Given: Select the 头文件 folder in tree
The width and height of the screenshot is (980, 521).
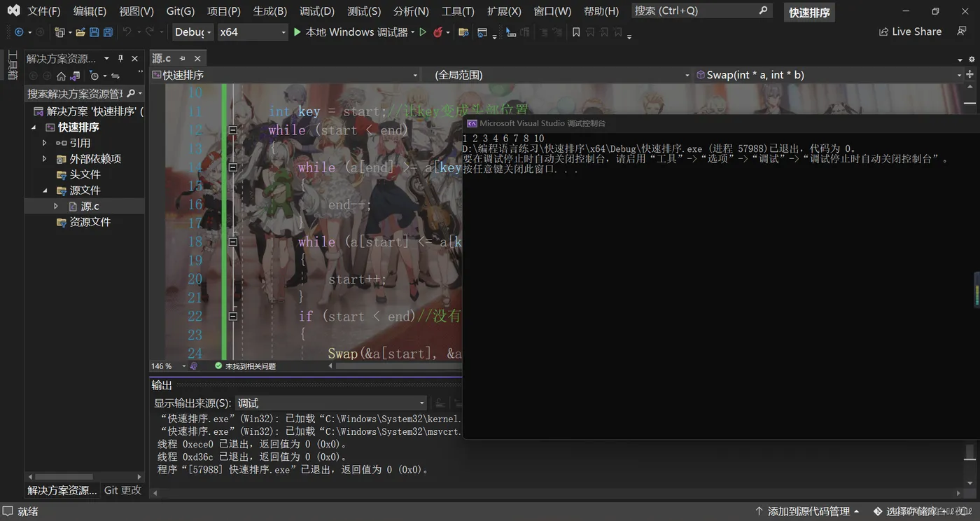Looking at the screenshot, I should pyautogui.click(x=85, y=174).
